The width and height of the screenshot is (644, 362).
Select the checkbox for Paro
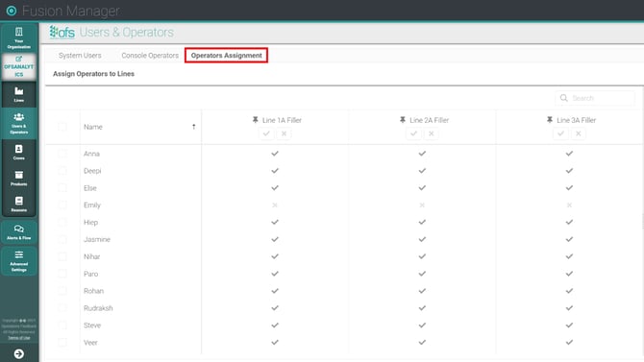[x=62, y=274]
